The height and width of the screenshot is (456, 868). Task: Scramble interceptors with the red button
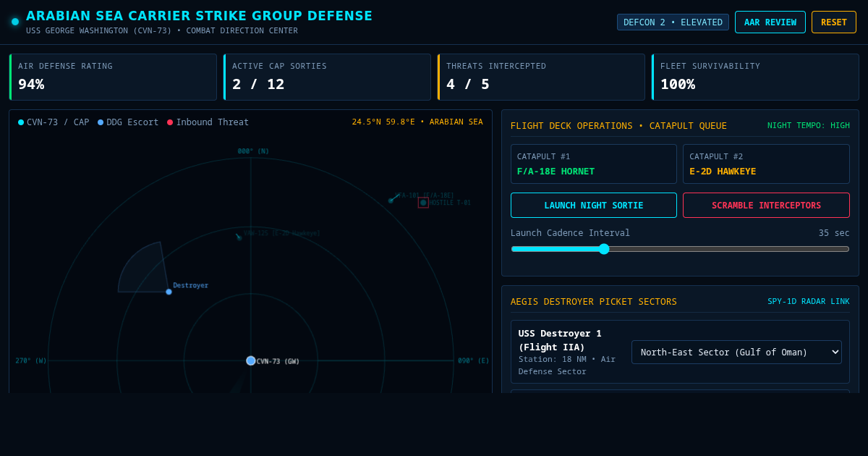pos(766,206)
